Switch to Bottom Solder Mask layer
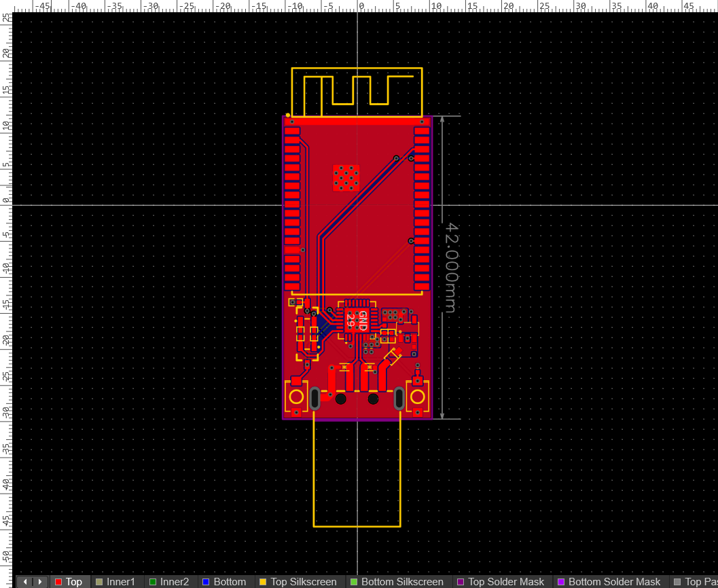 pyautogui.click(x=613, y=582)
